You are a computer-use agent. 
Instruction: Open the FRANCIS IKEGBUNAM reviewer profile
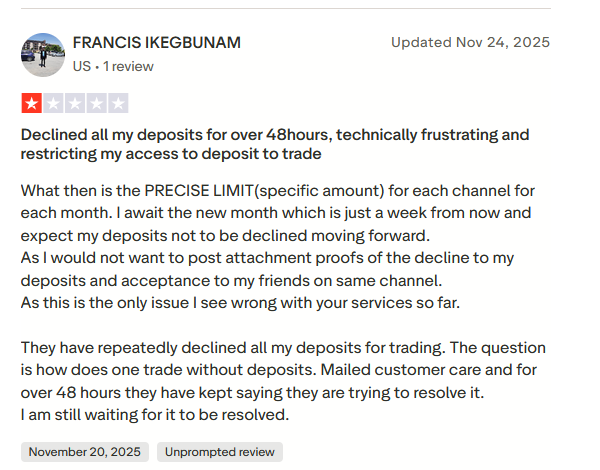156,43
